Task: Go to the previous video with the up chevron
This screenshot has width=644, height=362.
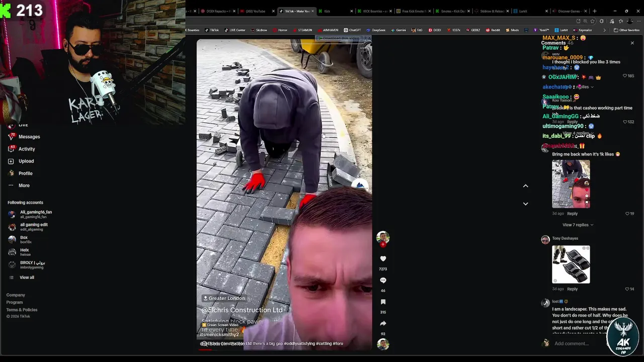Action: point(525,186)
